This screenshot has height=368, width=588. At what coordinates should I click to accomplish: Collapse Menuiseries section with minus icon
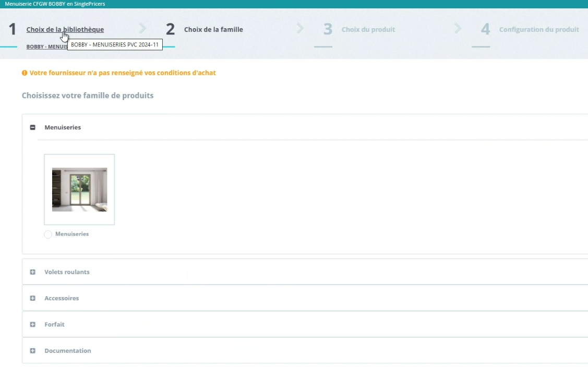33,128
